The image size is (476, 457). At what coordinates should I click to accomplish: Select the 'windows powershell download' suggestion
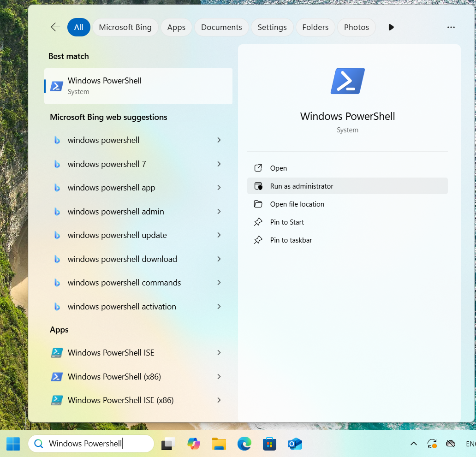[x=138, y=259]
